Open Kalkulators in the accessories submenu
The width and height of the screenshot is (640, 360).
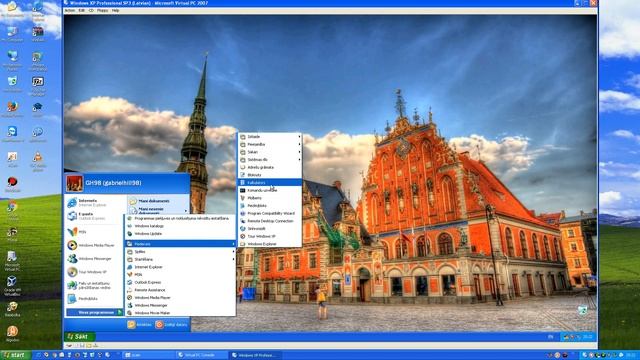270,182
